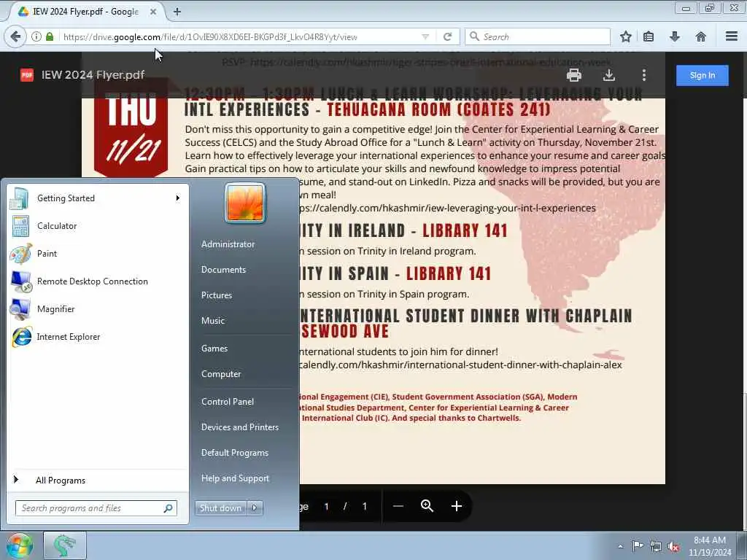The image size is (747, 560).
Task: Launch Calculator from Start menu
Action: [x=96, y=226]
